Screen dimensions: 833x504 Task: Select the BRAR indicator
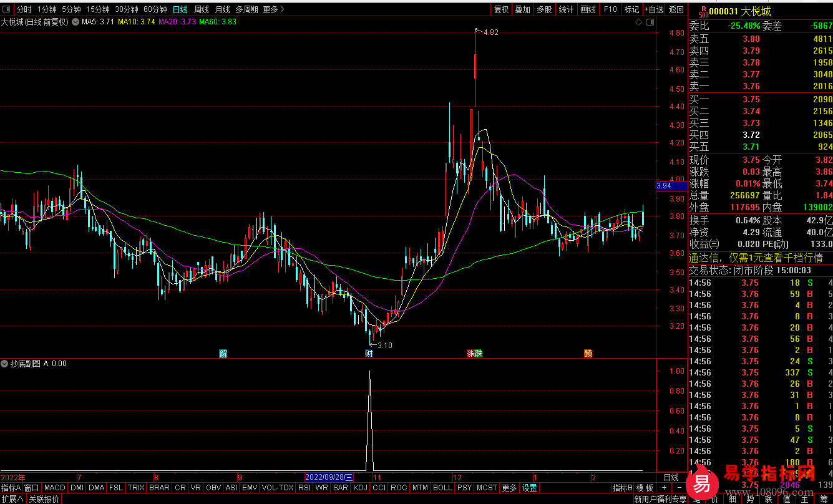click(159, 488)
